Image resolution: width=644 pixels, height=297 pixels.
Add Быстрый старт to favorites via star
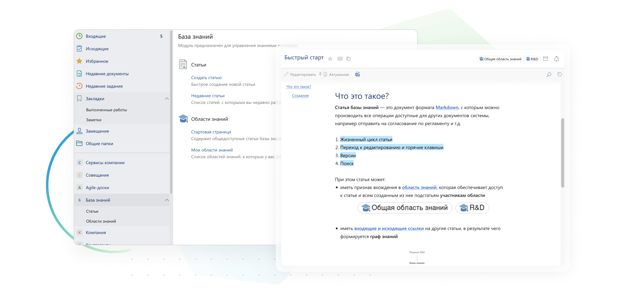330,59
